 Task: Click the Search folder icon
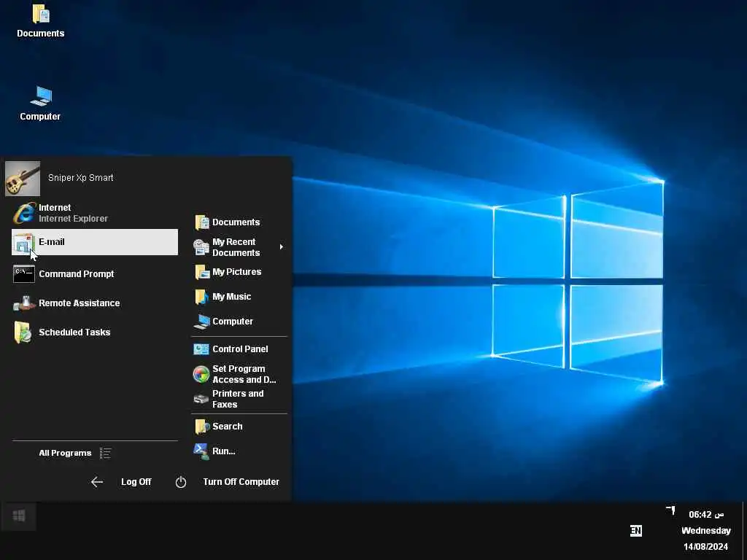(x=202, y=427)
